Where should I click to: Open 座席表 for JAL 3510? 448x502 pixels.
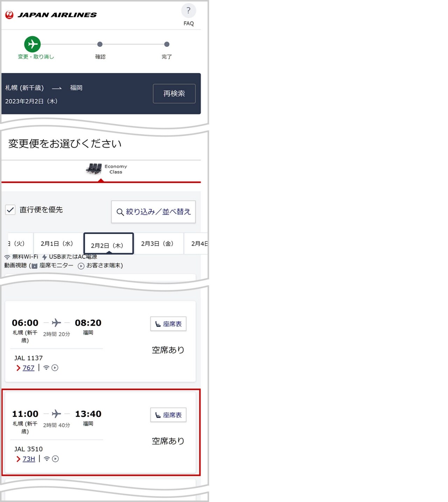[168, 415]
